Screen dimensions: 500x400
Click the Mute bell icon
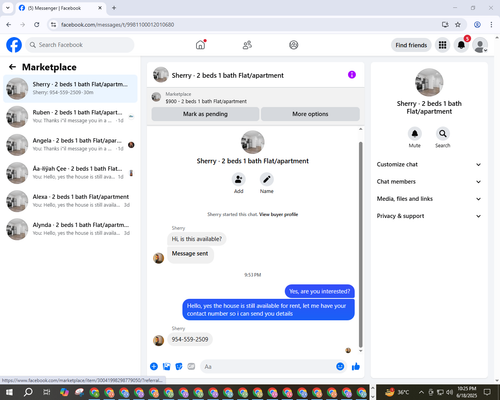click(x=415, y=134)
